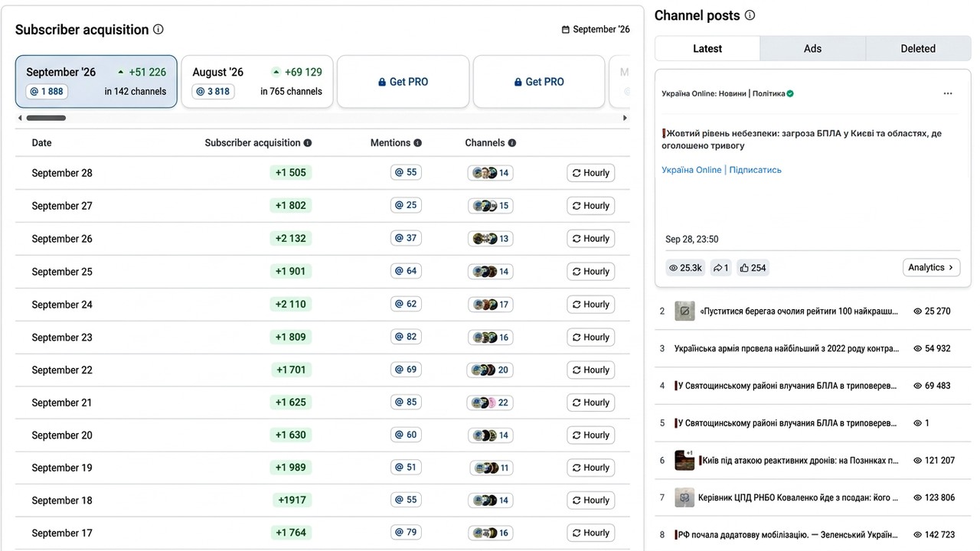980x551 pixels.
Task: Expand Hourly breakdown for September 24
Action: [591, 305]
